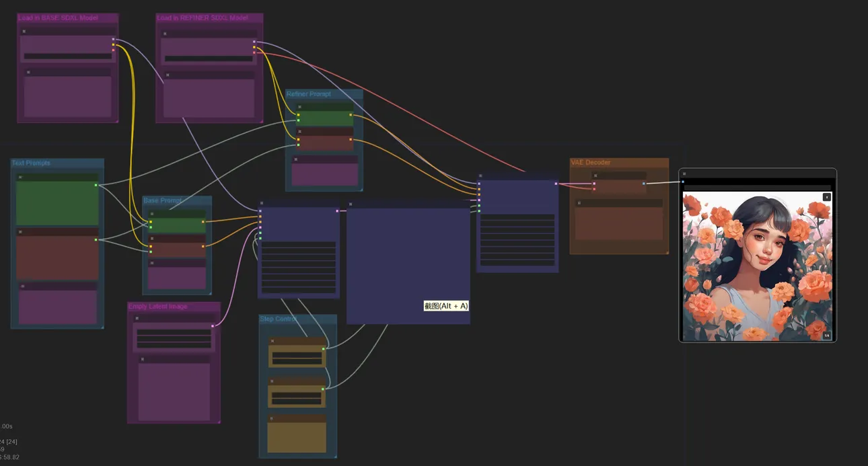Click the red negative text box in Text Prompts
Screen dimensions: 868x466
(x=57, y=258)
